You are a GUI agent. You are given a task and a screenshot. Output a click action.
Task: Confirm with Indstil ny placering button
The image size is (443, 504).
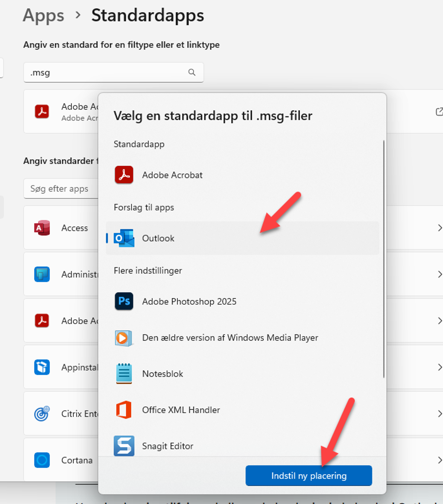coord(309,476)
